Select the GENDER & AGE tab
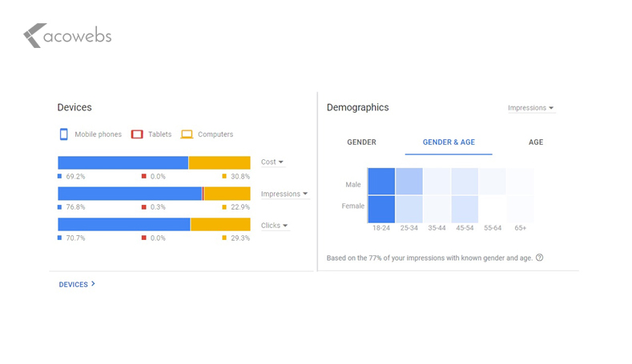Viewport: 632px width, 364px height. 449,142
